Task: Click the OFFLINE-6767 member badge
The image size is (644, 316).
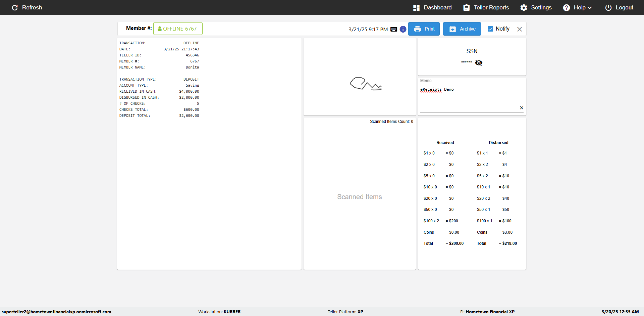Action: [x=178, y=29]
